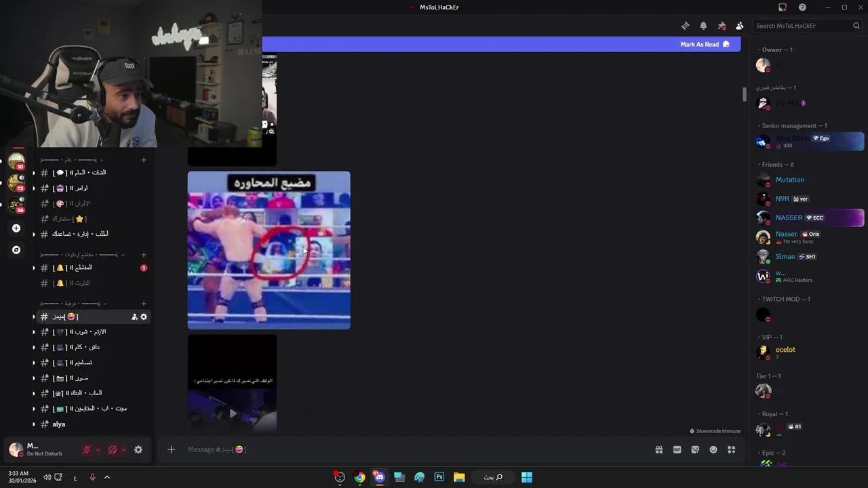Click the Slowmode Immune indicator
Image resolution: width=868 pixels, height=488 pixels.
pos(715,431)
